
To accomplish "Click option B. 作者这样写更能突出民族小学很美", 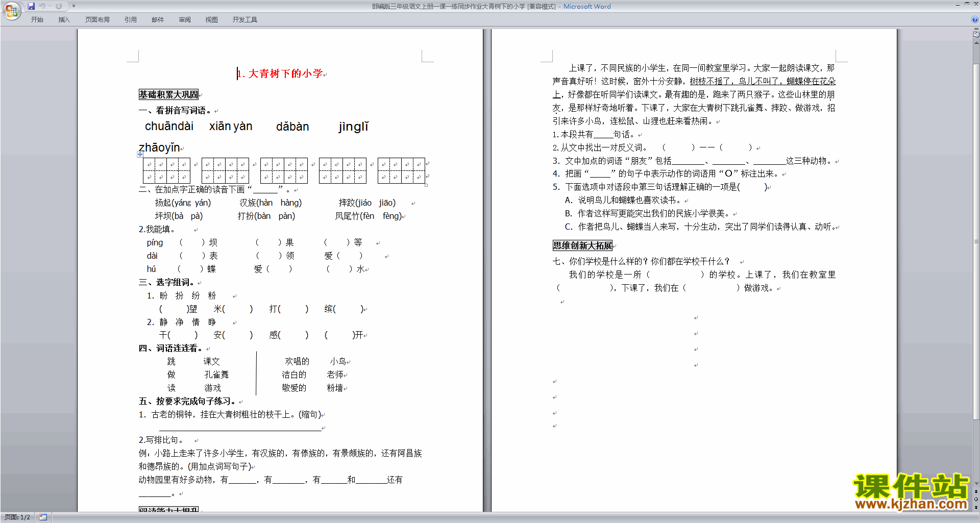I will (x=648, y=214).
